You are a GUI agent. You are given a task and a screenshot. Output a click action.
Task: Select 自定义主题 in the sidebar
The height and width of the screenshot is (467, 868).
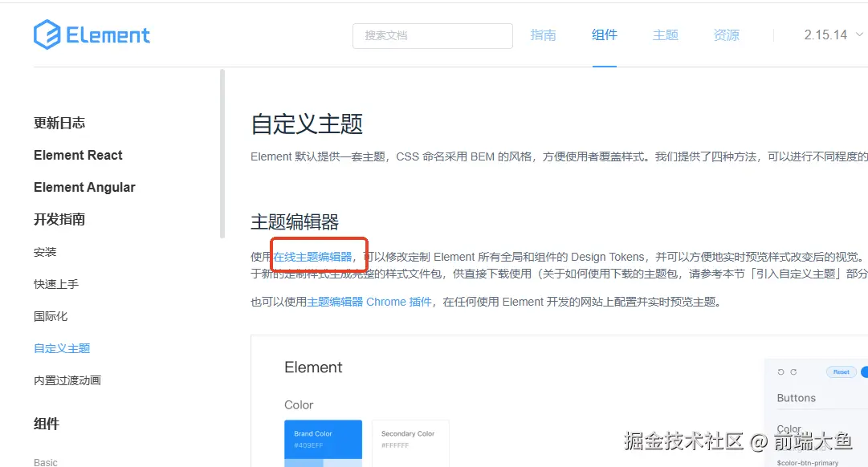click(62, 348)
